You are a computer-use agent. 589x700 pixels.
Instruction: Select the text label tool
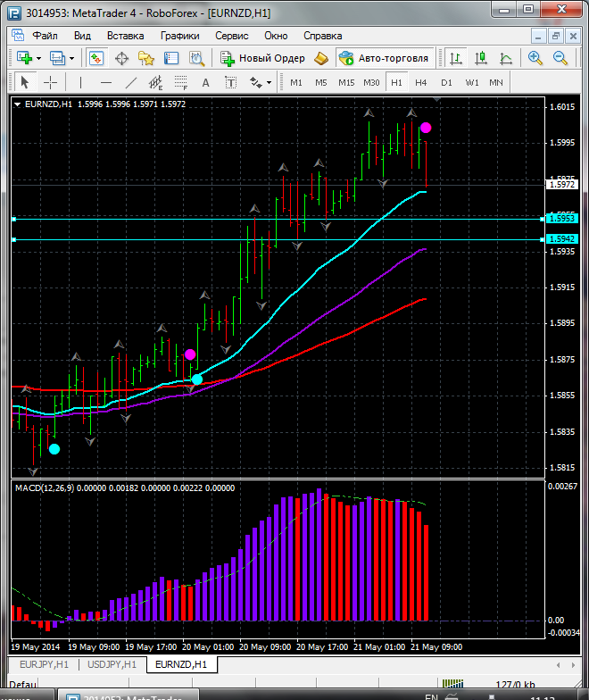tap(205, 82)
